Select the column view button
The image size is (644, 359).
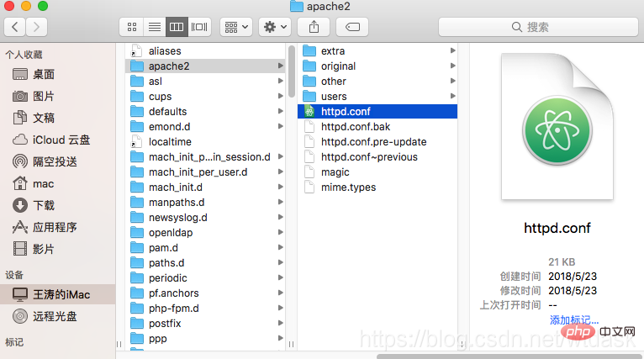(x=177, y=27)
